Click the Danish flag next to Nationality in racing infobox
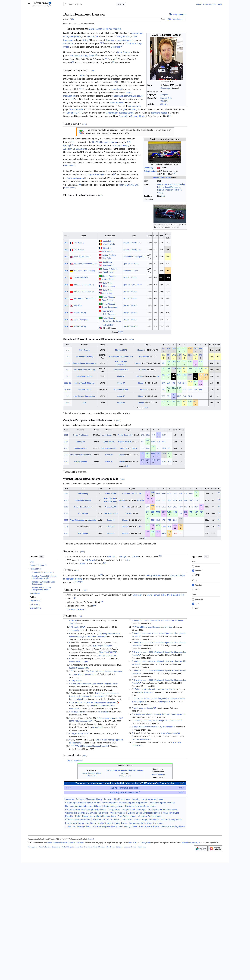The image size is (250, 980). [159, 168]
